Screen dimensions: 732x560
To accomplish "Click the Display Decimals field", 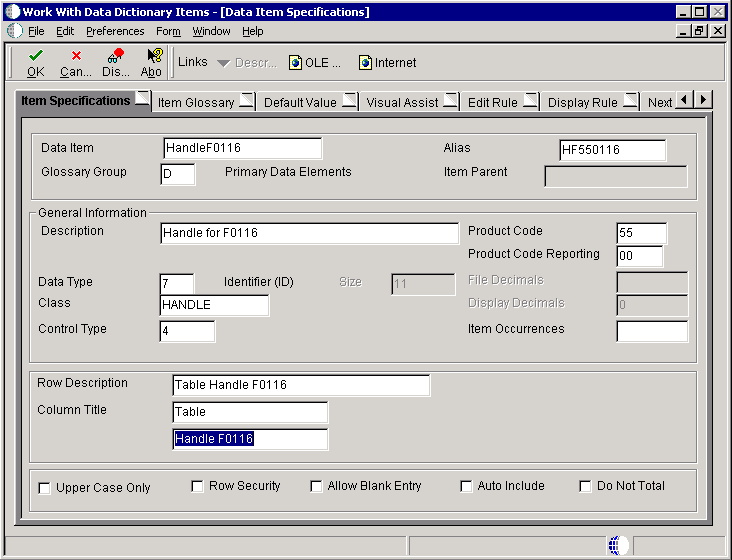I will 652,305.
